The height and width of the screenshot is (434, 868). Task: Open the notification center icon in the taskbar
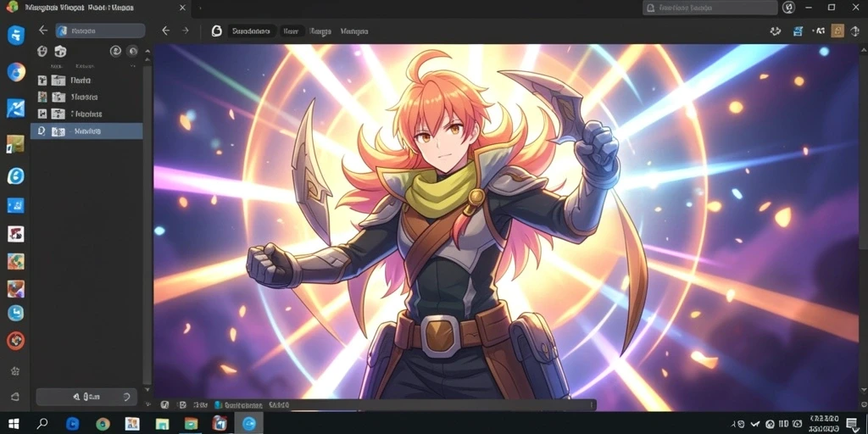[x=852, y=424]
